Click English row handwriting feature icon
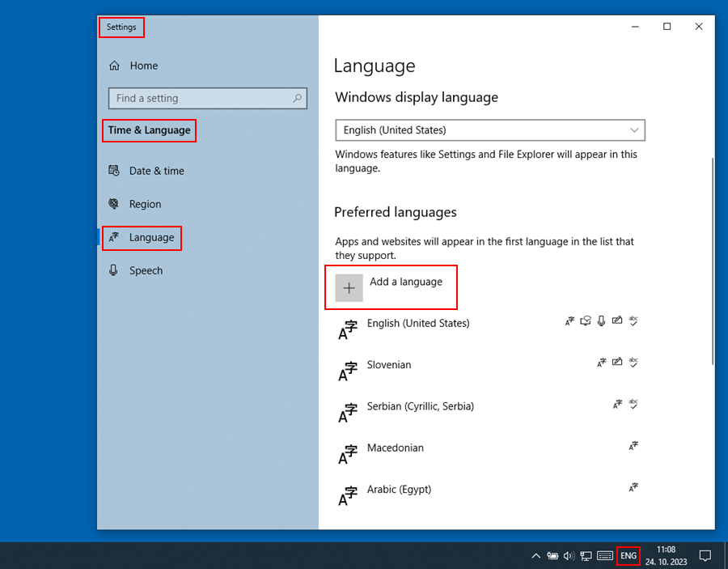Image resolution: width=728 pixels, height=569 pixels. tap(617, 321)
